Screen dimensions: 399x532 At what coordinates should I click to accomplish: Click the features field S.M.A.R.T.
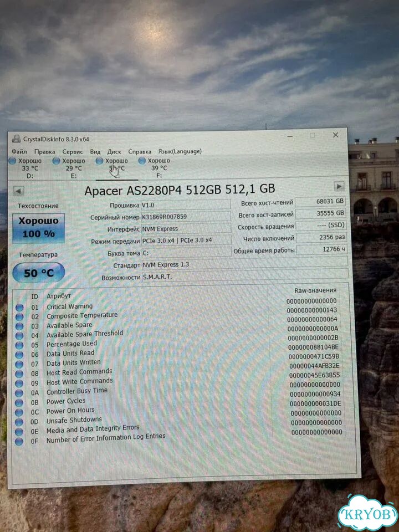pyautogui.click(x=244, y=275)
